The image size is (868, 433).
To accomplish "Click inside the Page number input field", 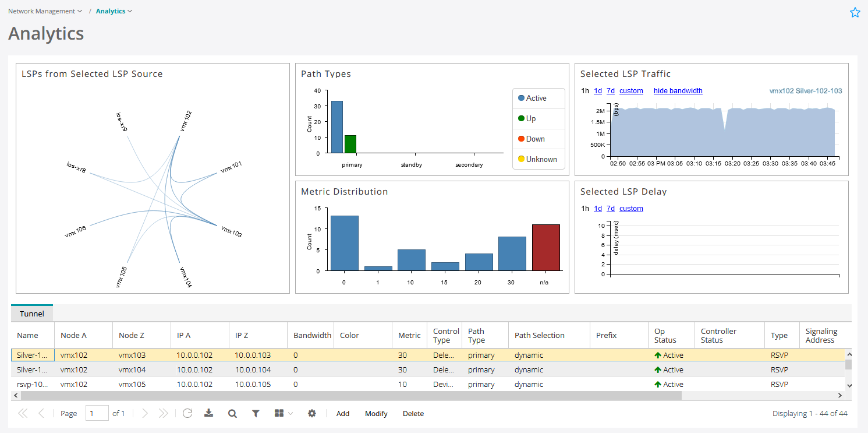I will click(97, 413).
